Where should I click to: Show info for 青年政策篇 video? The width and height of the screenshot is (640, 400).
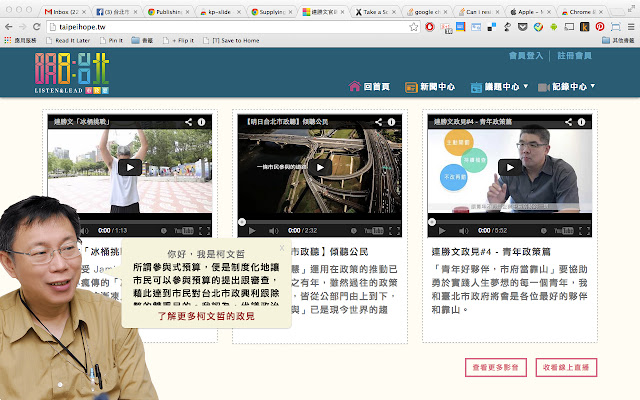582,122
